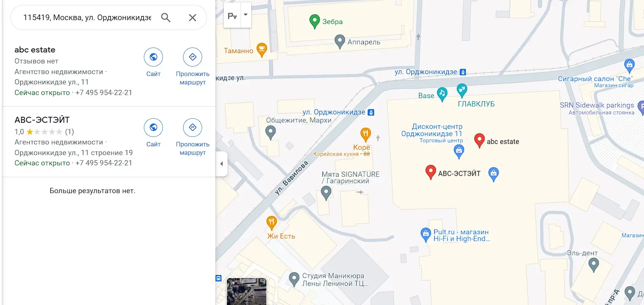Open website icon for abc estate

153,57
